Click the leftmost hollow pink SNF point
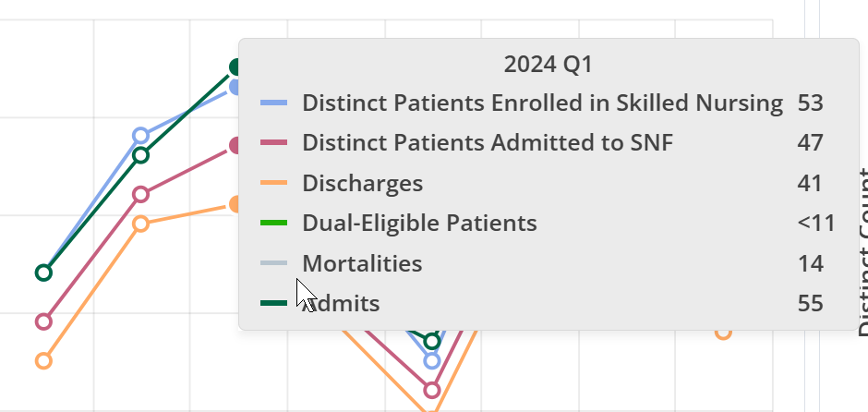 coord(43,321)
